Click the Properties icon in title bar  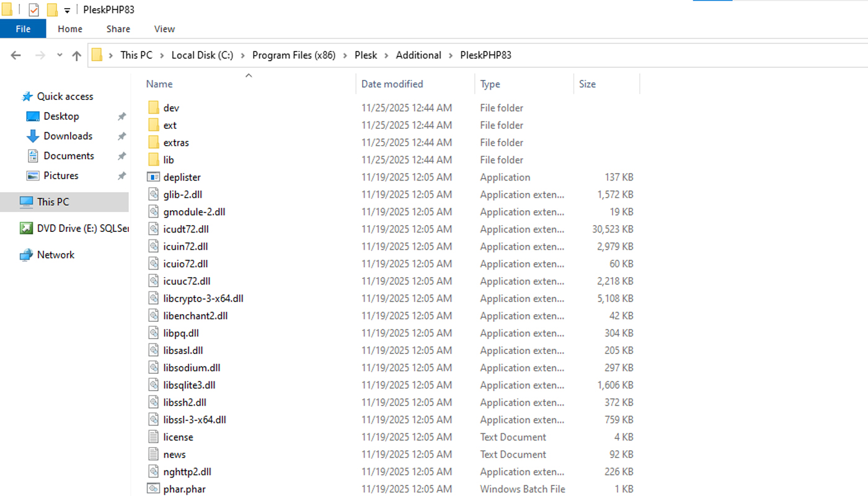click(x=33, y=10)
